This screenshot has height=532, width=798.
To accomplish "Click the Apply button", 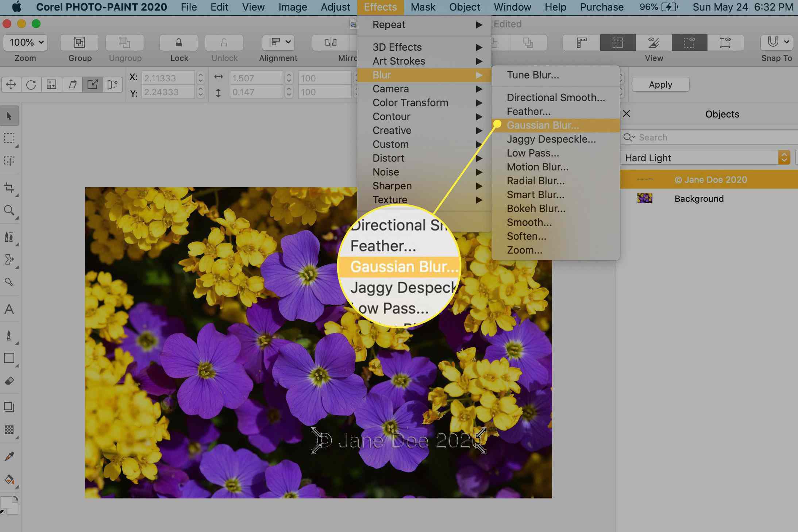I will click(660, 84).
